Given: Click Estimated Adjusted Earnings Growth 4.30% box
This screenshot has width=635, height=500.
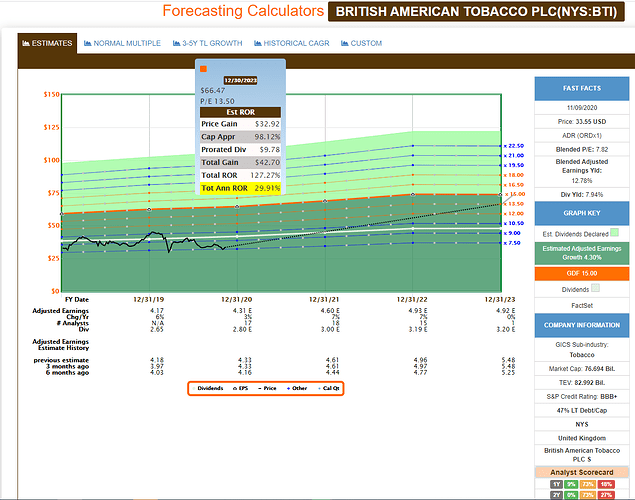Looking at the screenshot, I should tap(582, 253).
